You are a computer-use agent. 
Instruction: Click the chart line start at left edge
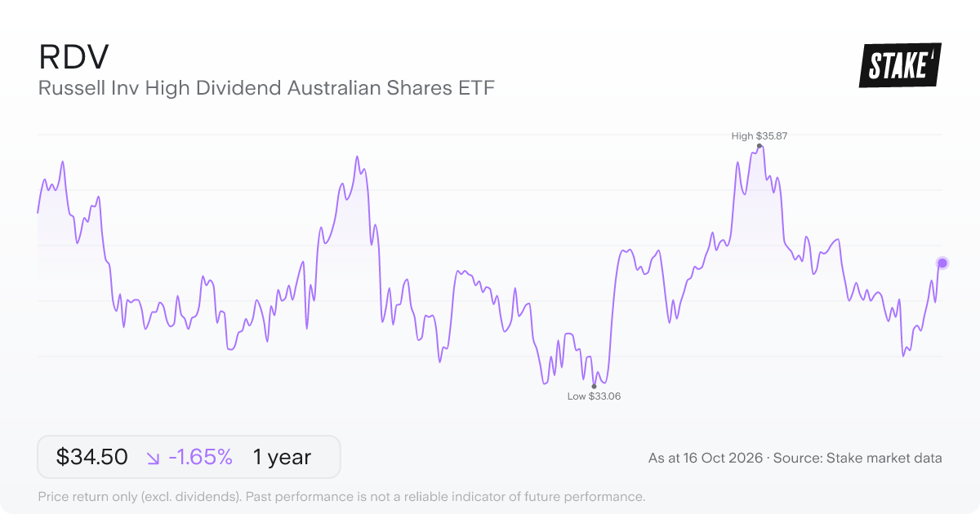38,212
